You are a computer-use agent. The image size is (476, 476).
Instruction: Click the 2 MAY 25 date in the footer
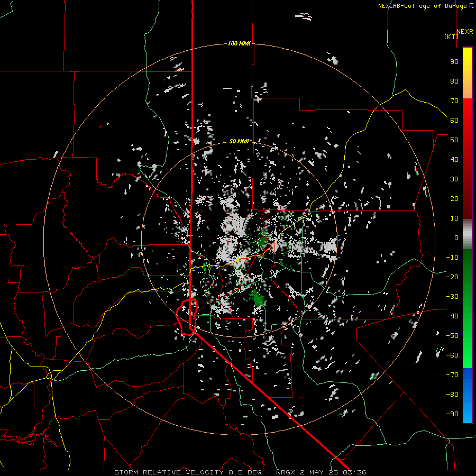[x=319, y=472]
